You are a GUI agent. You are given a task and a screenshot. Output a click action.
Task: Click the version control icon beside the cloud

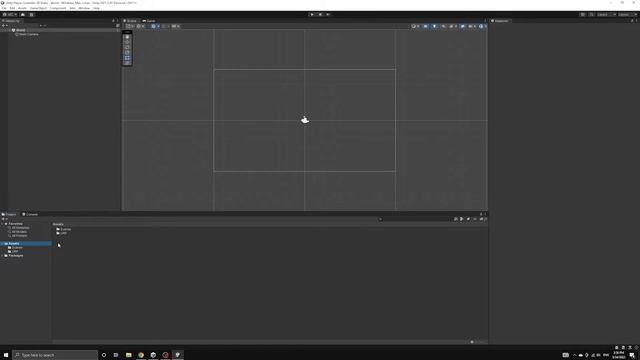pyautogui.click(x=31, y=15)
